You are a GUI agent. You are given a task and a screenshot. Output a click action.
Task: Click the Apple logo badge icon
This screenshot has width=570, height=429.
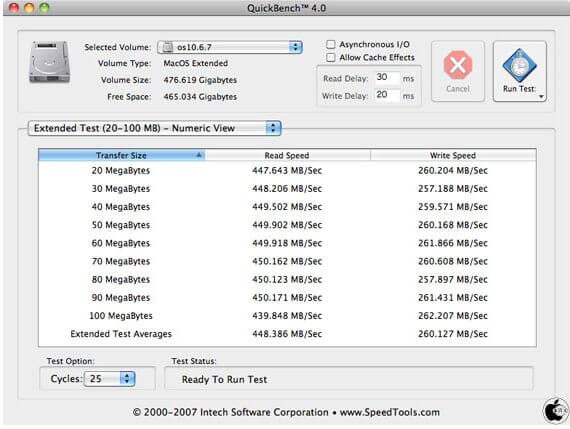556,411
